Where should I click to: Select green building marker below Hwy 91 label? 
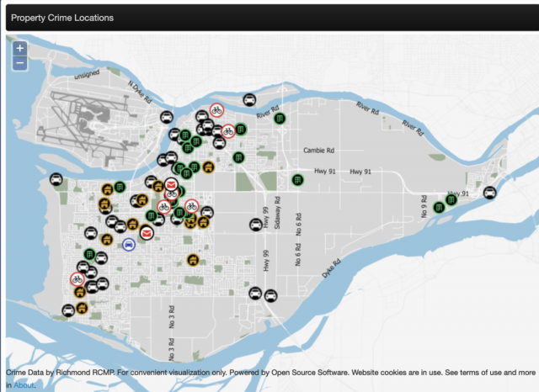(297, 179)
